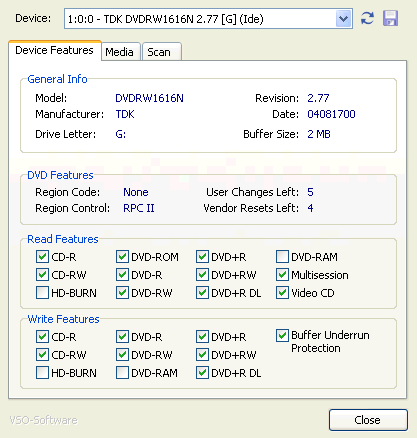Click the region code value None
Screen dimensions: 417x438
[x=136, y=192]
